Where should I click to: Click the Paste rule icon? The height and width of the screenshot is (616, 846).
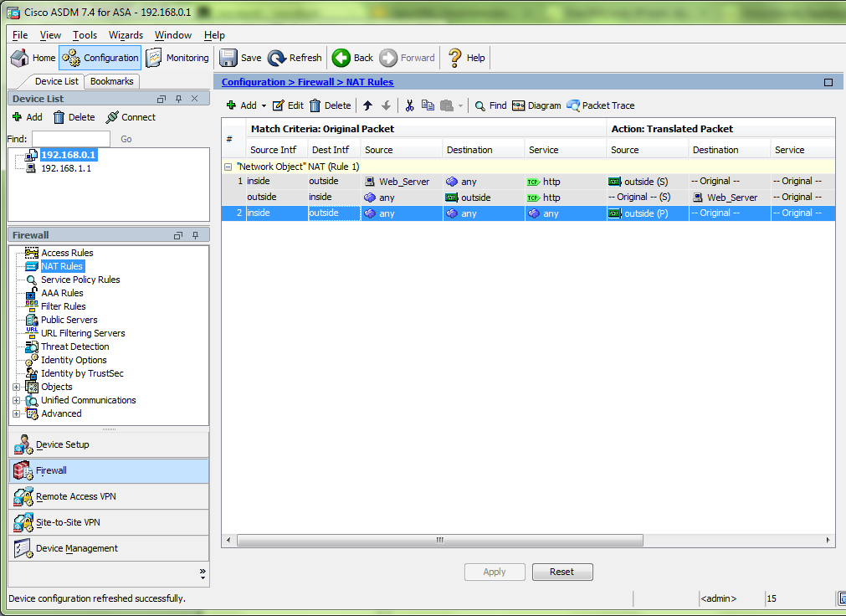[447, 105]
